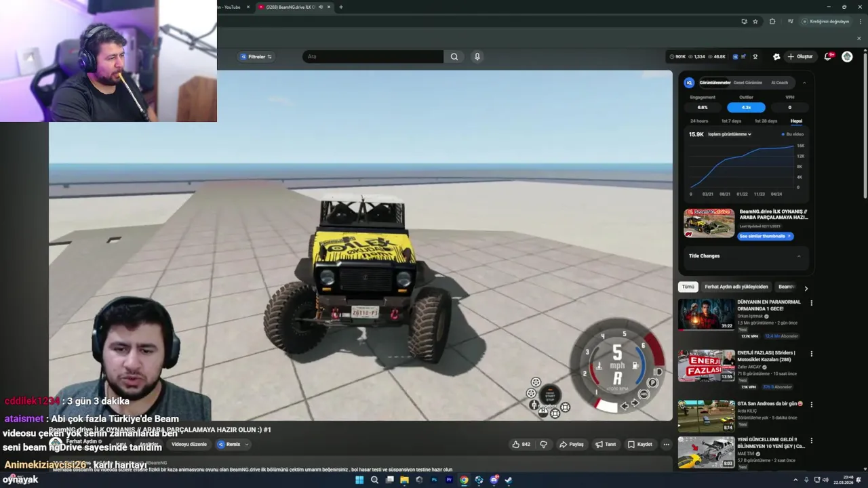
Task: Click the dislike thumbs-down icon
Action: click(x=543, y=445)
